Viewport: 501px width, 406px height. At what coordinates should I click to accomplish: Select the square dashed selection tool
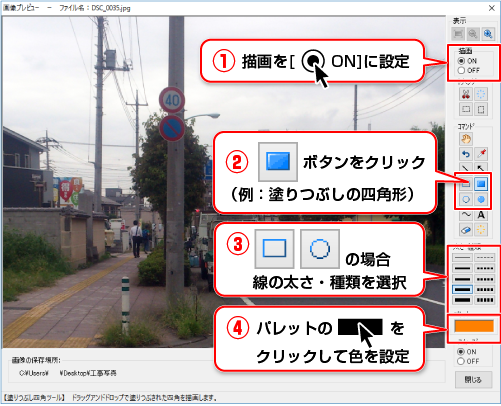(481, 109)
